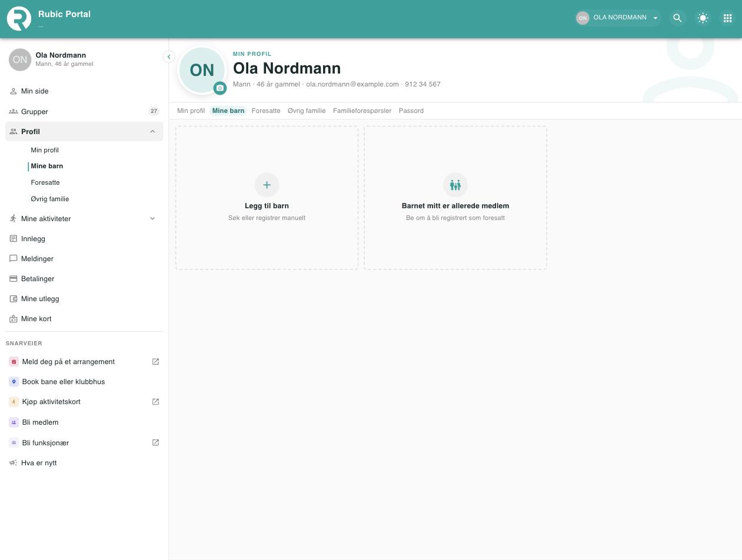The image size is (742, 560).
Task: Expand the Mine aktiviteter chevron
Action: tap(152, 219)
